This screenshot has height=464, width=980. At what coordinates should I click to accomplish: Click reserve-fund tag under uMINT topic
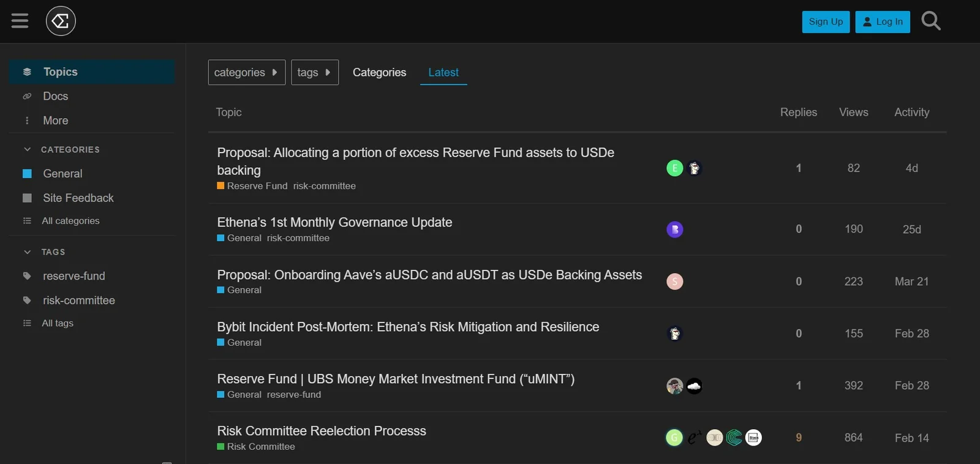point(294,395)
